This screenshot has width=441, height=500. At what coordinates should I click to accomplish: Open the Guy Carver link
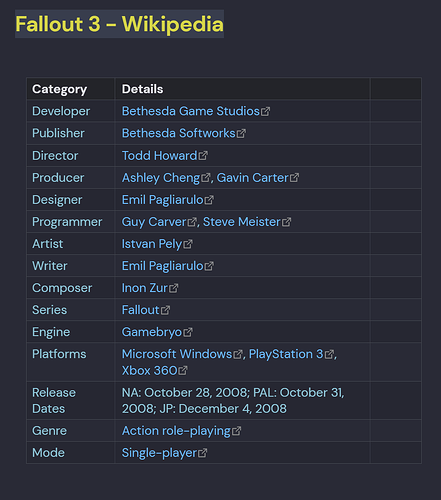click(x=154, y=222)
